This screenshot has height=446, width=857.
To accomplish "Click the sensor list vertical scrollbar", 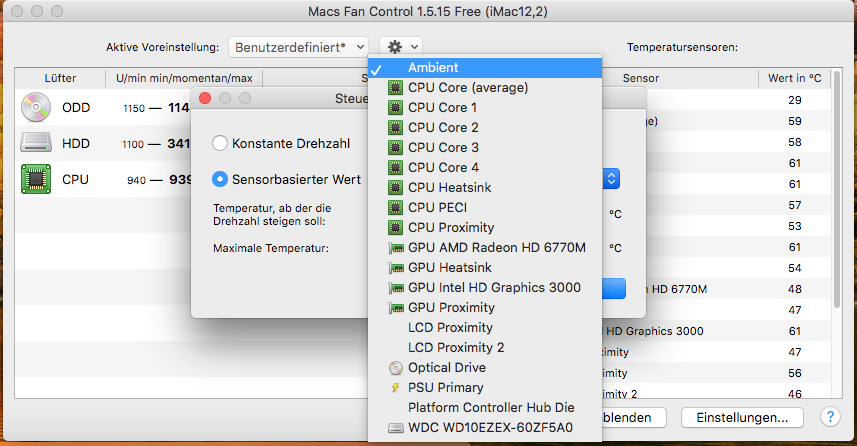I will (x=836, y=189).
